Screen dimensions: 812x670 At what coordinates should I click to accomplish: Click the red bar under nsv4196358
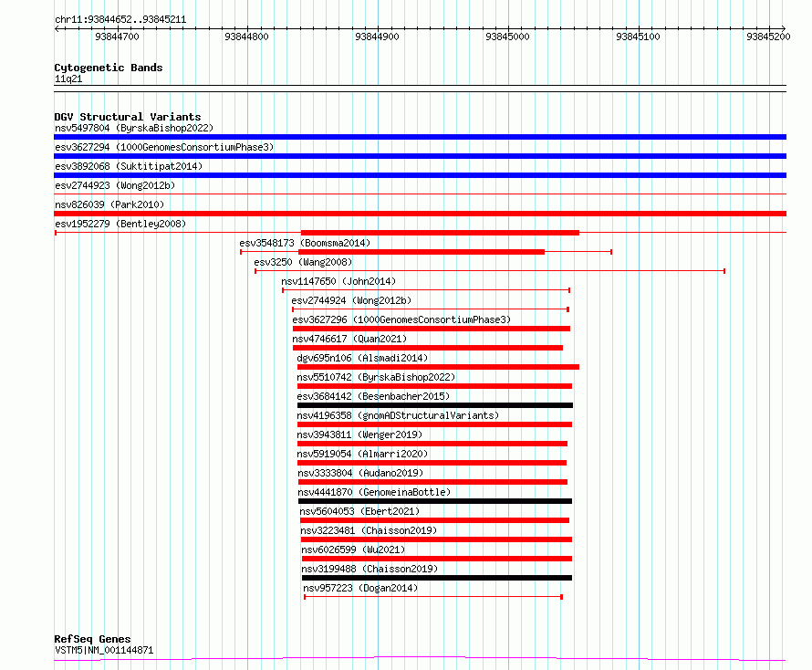point(434,424)
